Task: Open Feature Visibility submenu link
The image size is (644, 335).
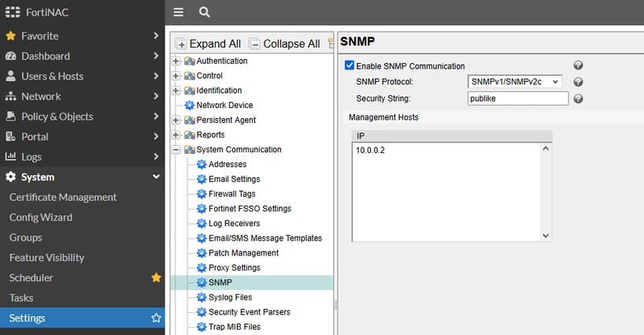Action: pos(46,258)
